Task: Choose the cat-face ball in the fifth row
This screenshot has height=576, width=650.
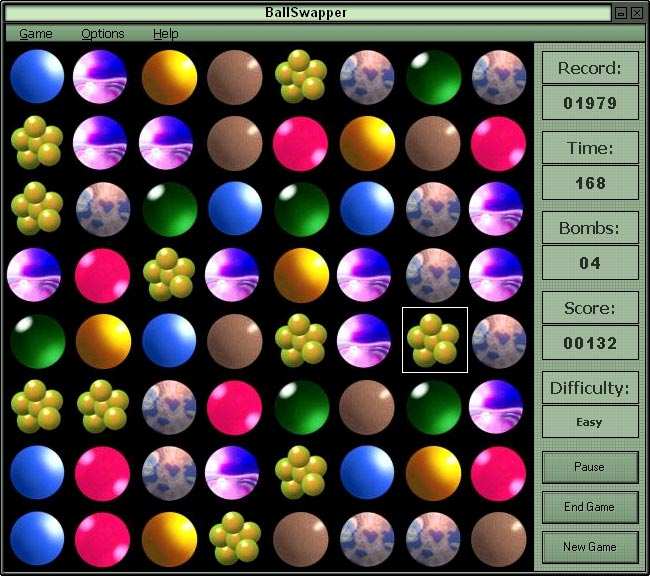Action: click(499, 341)
